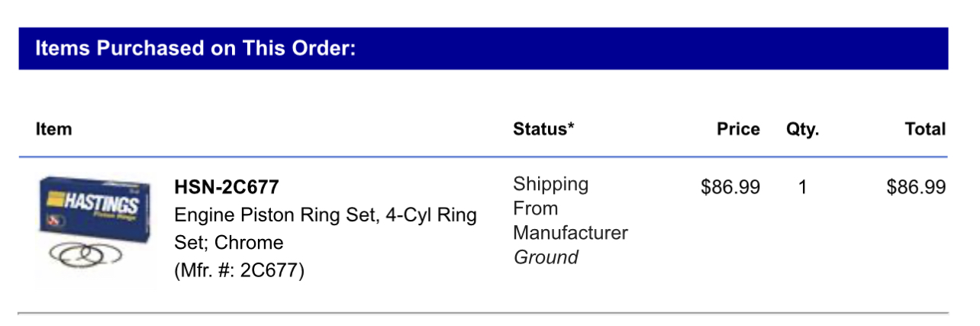Click the Mfr. # 2C677 text
This screenshot has width=980, height=326.
coord(240,270)
